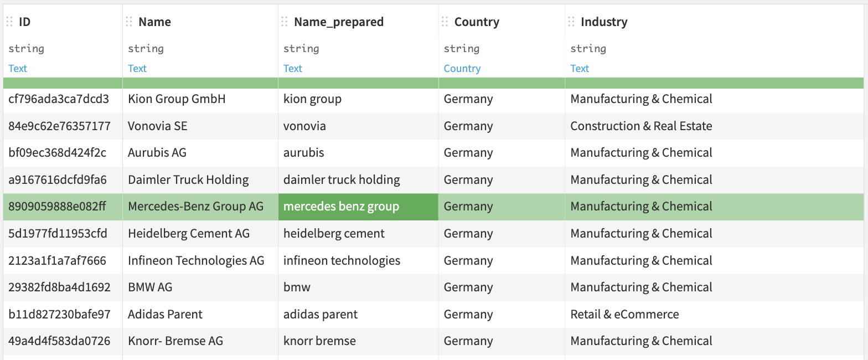Image resolution: width=868 pixels, height=360 pixels.
Task: Click the drag handle icon beside ID column
Action: 9,22
